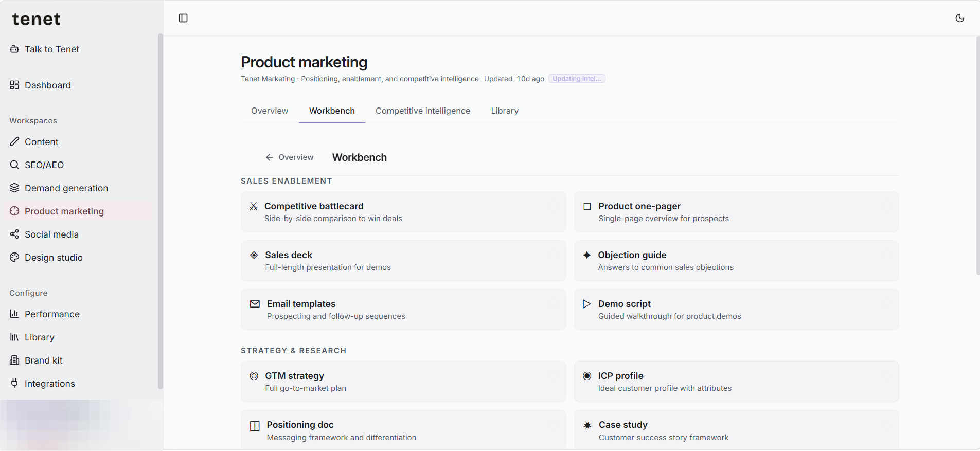Screen dimensions: 980x451
Task: Open the Positioning doc card
Action: pyautogui.click(x=403, y=430)
